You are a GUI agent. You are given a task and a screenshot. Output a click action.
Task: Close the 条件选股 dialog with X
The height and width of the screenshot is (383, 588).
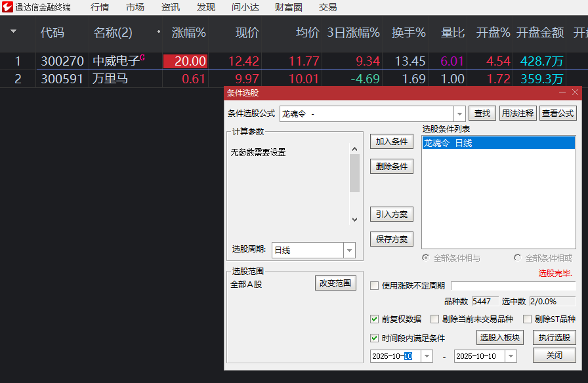(x=576, y=93)
